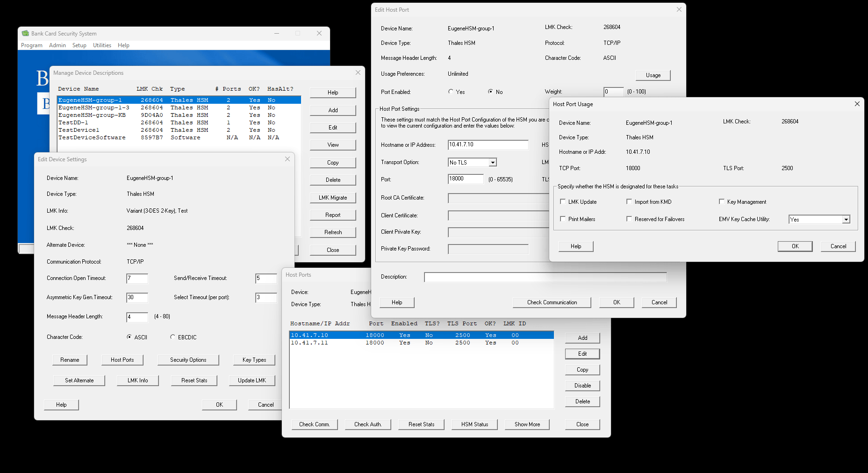Check the Import from KMD checkbox
The width and height of the screenshot is (868, 473).
pos(629,201)
